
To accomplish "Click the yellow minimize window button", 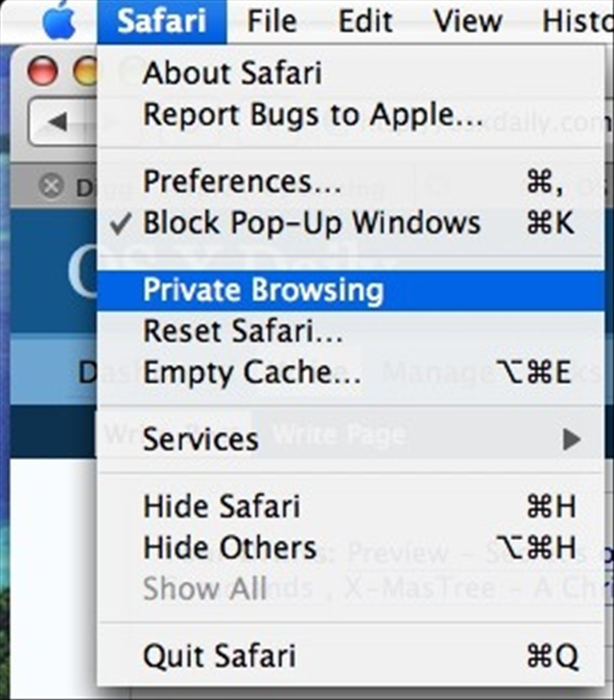I will [x=85, y=71].
